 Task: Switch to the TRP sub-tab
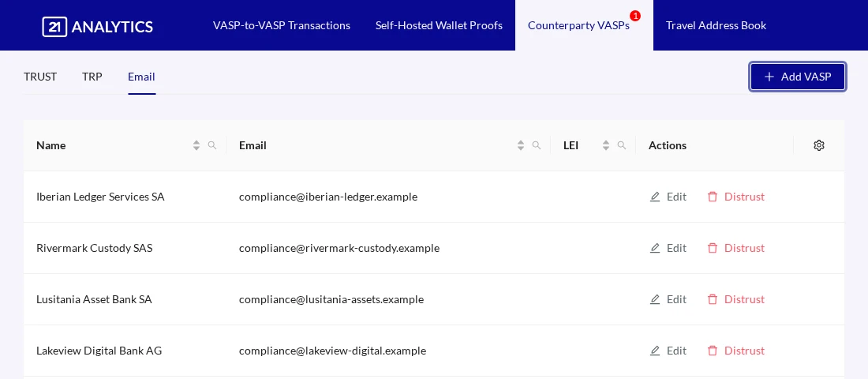(x=92, y=77)
